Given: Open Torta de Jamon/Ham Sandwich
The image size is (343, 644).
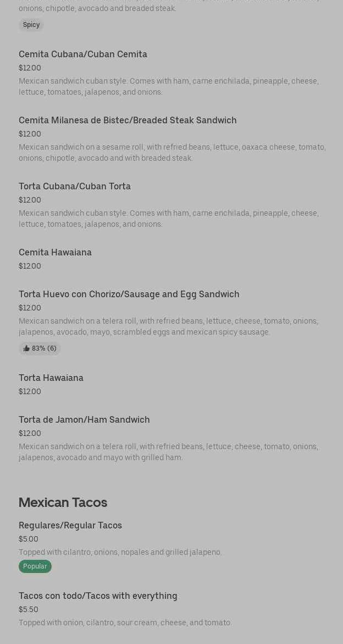Looking at the screenshot, I should coord(84,419).
